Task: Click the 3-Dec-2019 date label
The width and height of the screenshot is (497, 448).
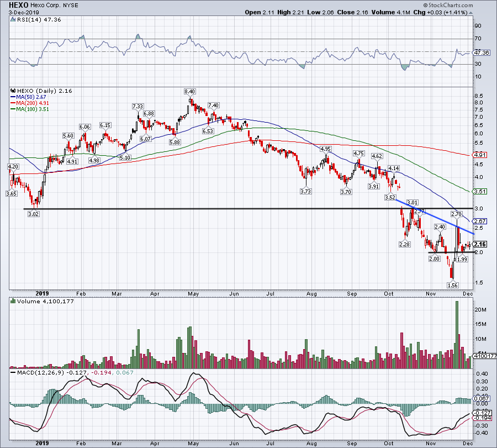Action: (x=24, y=13)
